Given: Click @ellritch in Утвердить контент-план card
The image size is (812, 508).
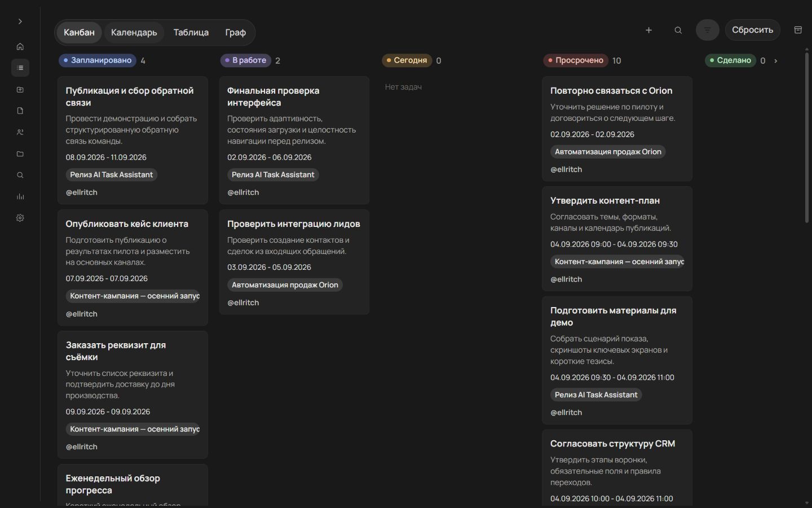Looking at the screenshot, I should (x=566, y=279).
